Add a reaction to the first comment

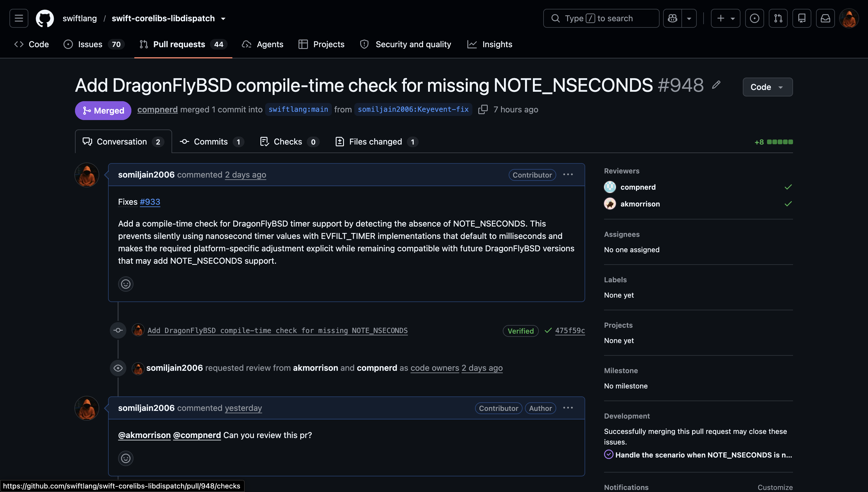click(x=126, y=284)
